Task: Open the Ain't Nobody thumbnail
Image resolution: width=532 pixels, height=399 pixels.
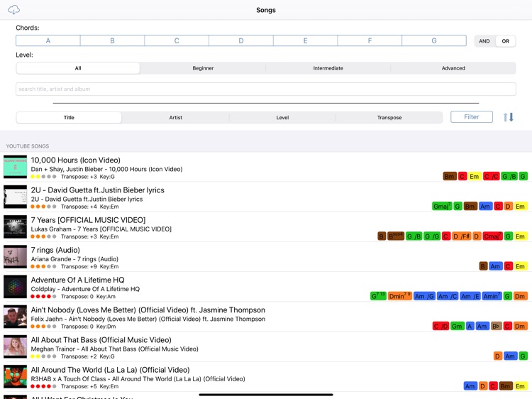Action: (16, 317)
